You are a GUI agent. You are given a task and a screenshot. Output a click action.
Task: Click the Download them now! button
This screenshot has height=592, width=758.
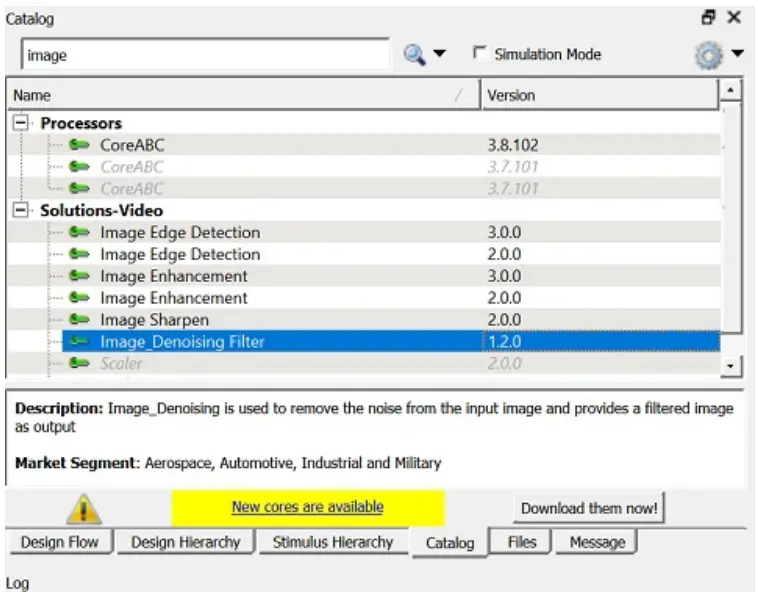(589, 508)
